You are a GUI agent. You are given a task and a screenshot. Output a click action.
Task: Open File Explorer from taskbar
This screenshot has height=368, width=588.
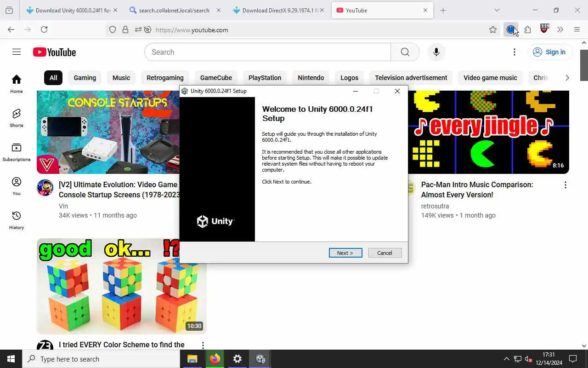click(x=192, y=359)
